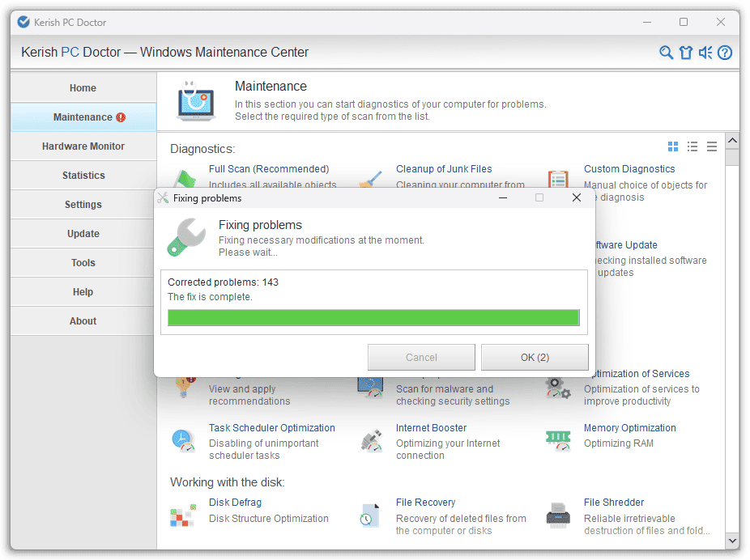The image size is (750, 560).
Task: Click the Cancel button in the dialog
Action: 421,358
